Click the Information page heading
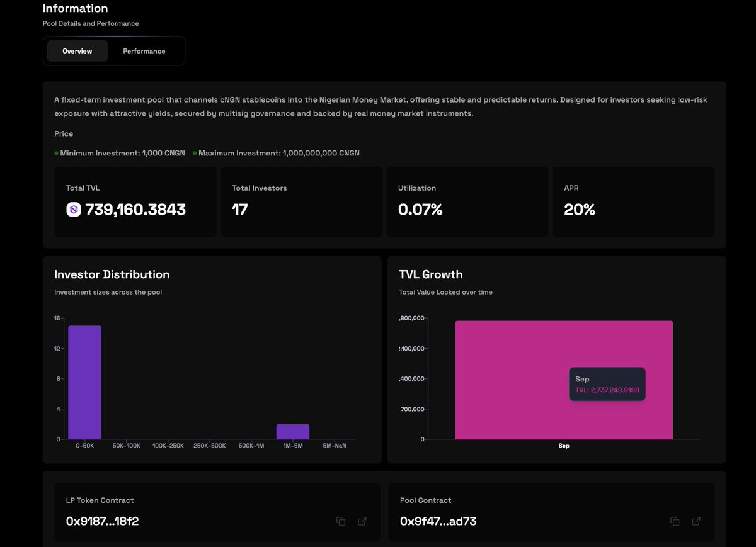 coord(75,8)
